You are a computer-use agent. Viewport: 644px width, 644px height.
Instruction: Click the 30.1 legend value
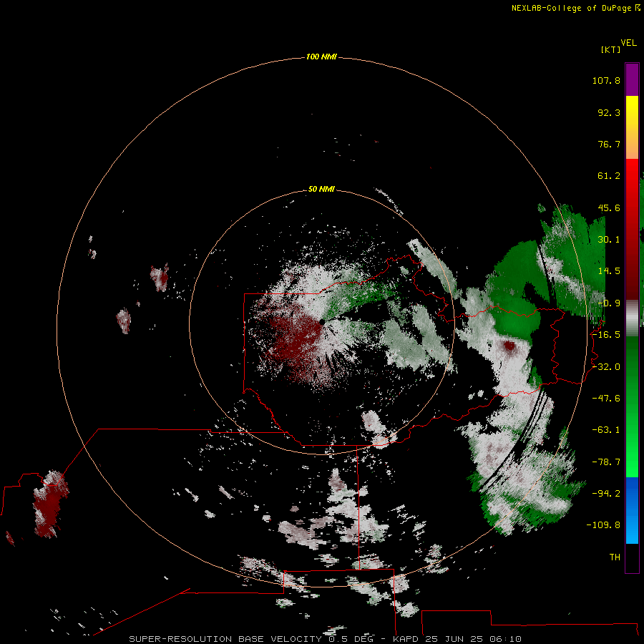[x=609, y=240]
